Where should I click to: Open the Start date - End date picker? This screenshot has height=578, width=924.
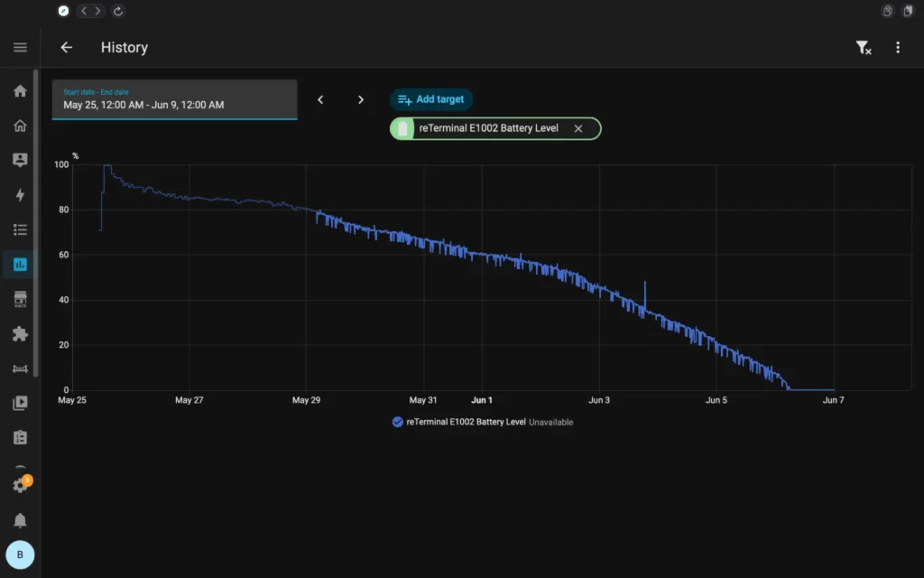click(174, 99)
